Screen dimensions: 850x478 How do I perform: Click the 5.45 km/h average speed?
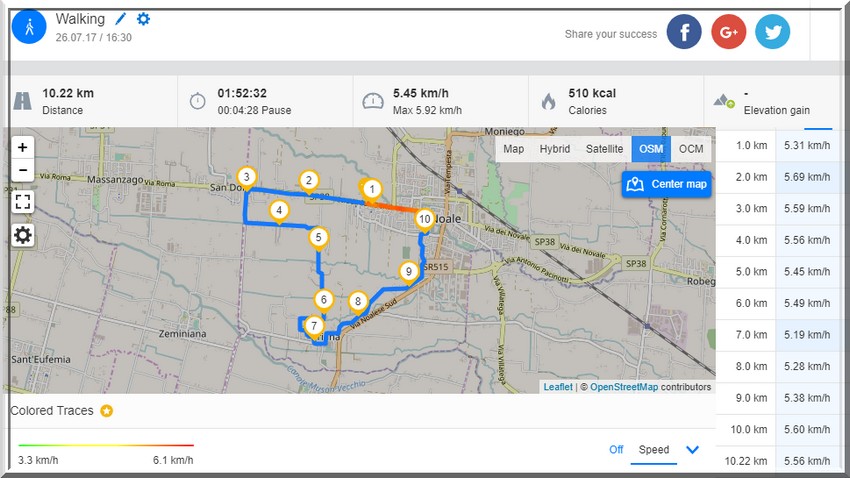[x=421, y=93]
